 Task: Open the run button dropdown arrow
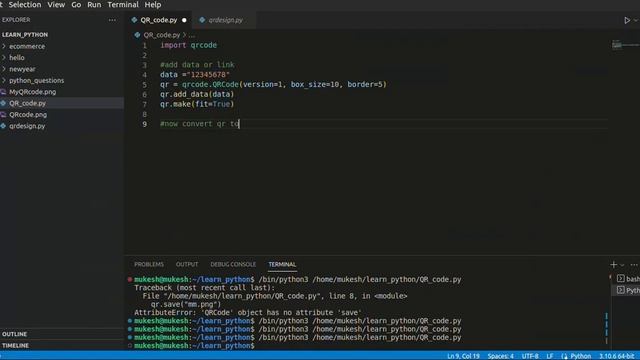[636, 20]
